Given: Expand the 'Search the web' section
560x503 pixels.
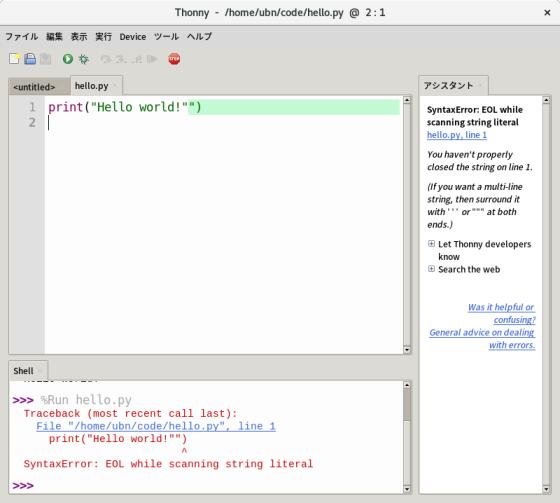Looking at the screenshot, I should [x=431, y=269].
